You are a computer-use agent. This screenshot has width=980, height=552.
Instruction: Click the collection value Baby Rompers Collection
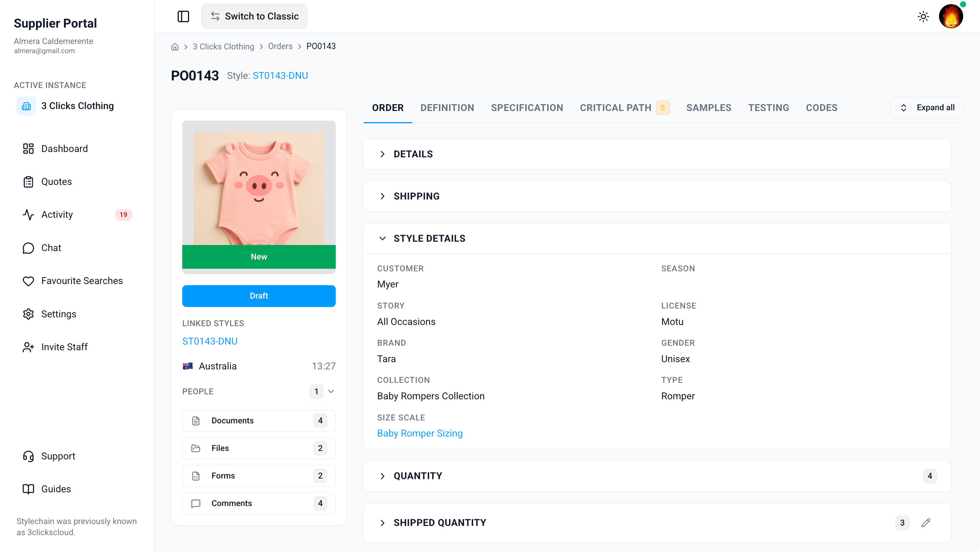[x=431, y=396]
